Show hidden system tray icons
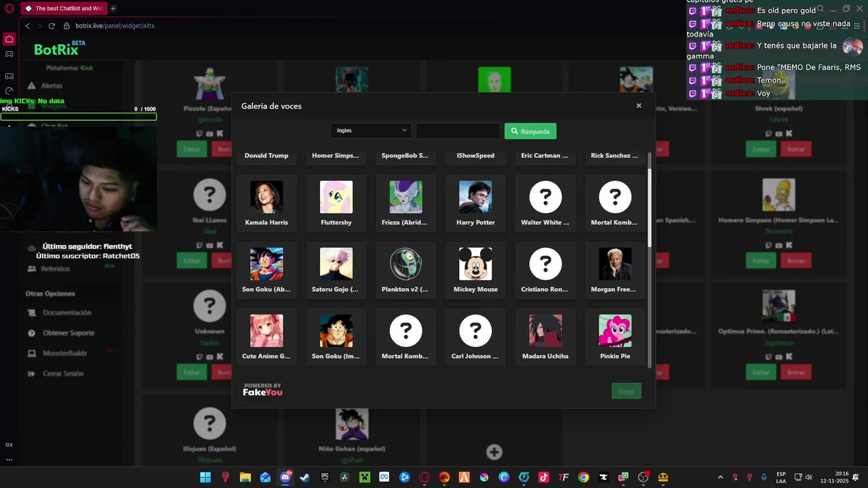 point(720,477)
